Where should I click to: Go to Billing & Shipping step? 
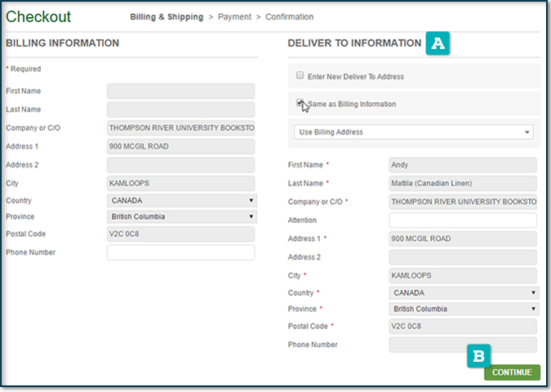pyautogui.click(x=167, y=17)
